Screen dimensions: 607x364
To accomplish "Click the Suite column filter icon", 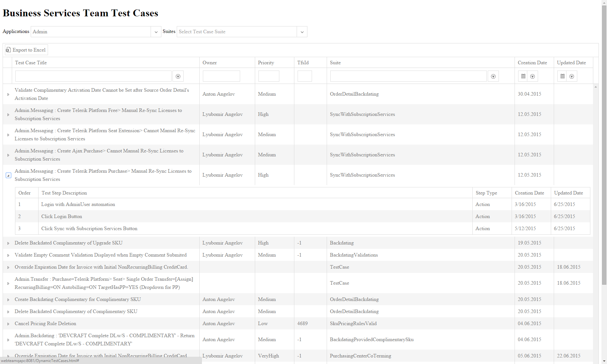I will coord(493,76).
